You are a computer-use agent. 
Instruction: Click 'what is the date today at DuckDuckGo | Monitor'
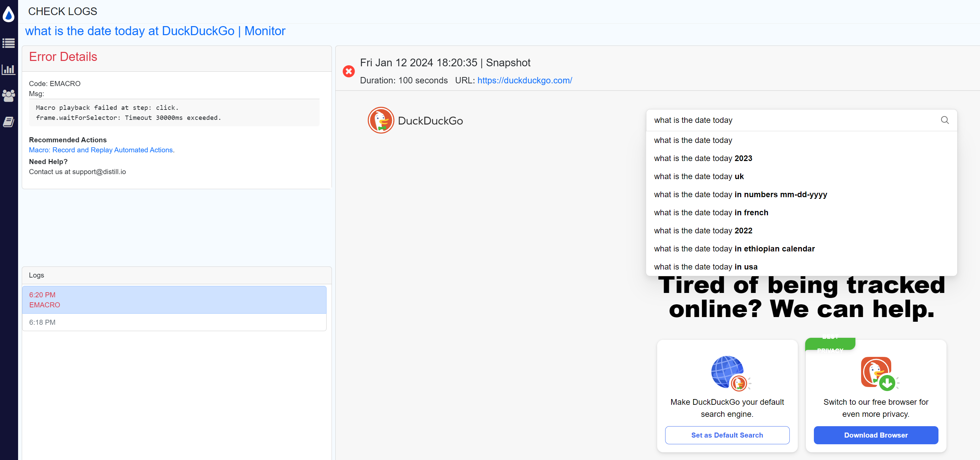155,31
